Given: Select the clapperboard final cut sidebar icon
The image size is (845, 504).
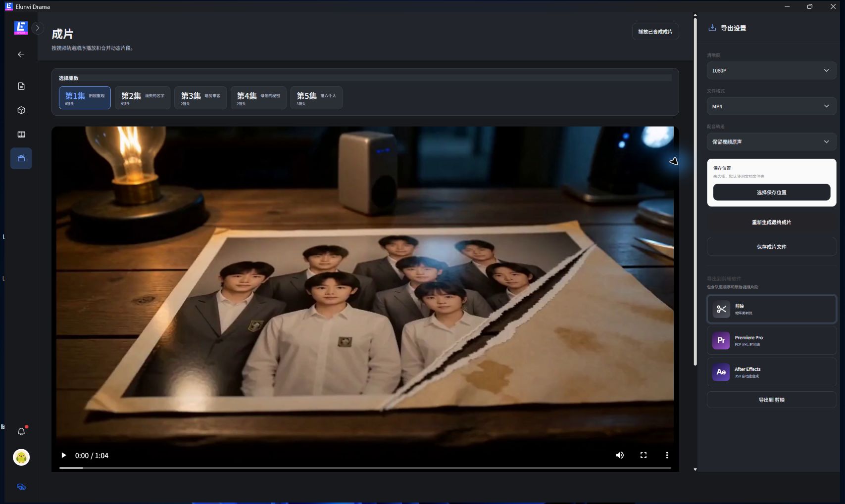Looking at the screenshot, I should coord(21,158).
